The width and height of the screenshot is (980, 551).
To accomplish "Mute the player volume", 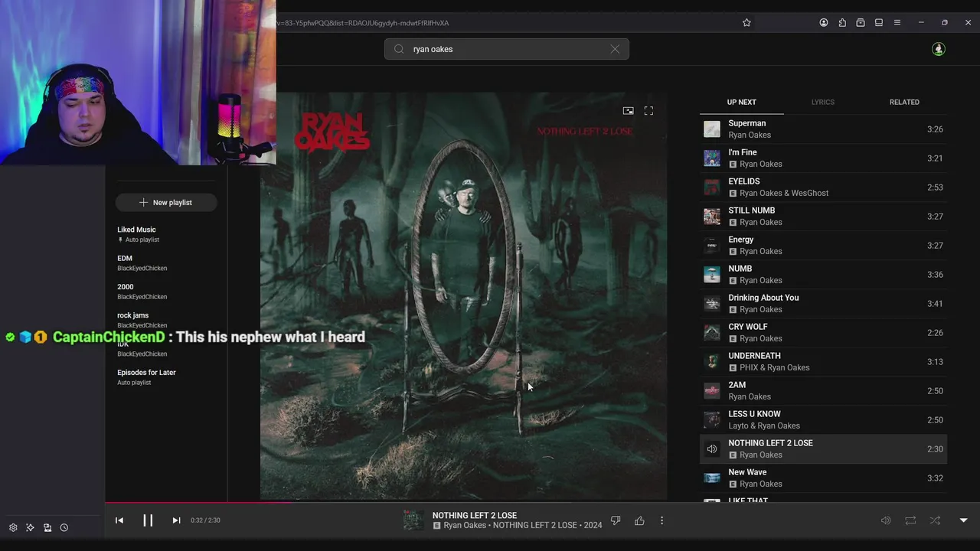I will click(886, 520).
